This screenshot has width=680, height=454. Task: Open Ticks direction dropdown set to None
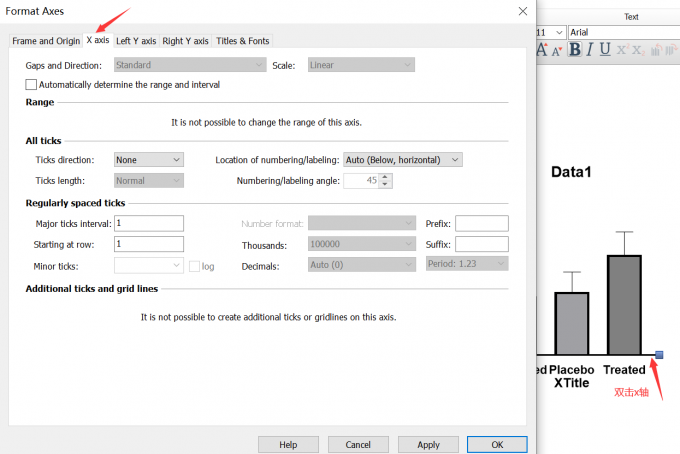pyautogui.click(x=149, y=160)
